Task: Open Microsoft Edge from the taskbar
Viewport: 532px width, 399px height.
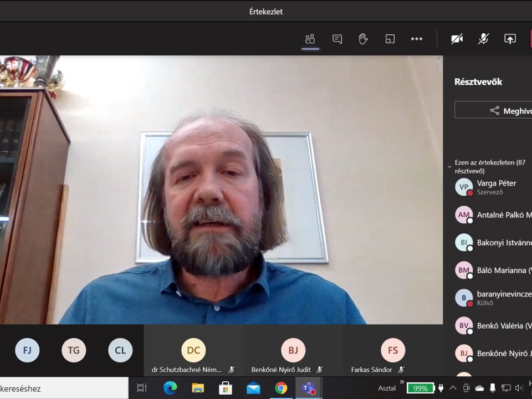Action: (170, 388)
